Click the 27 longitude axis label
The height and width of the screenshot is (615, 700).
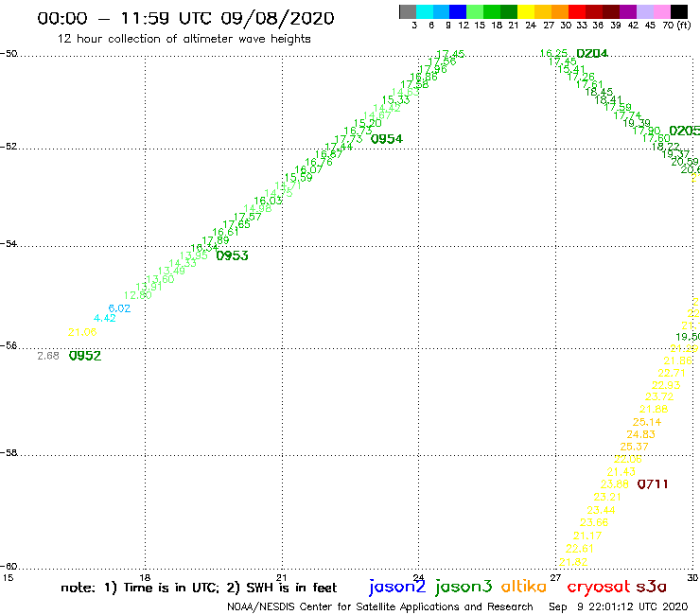(555, 577)
